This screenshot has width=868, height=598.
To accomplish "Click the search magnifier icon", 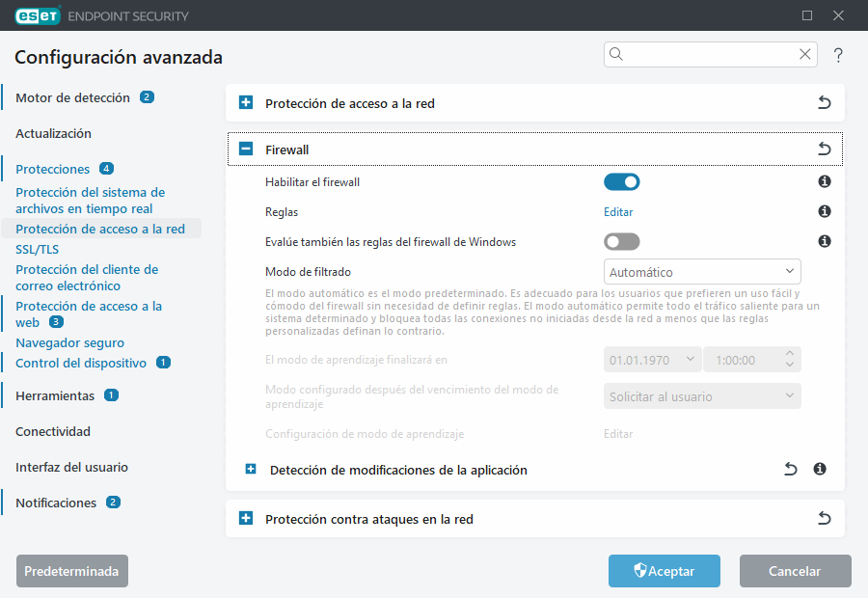I will 616,54.
